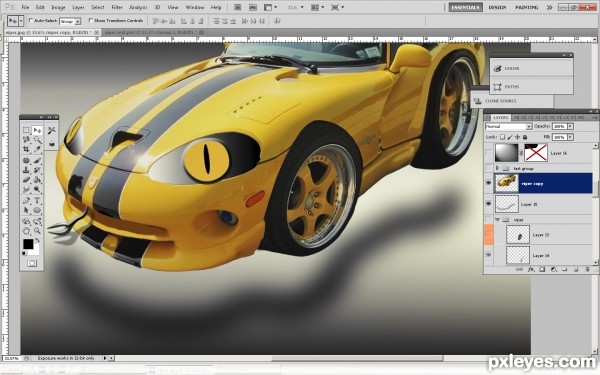Click the black foreground color swatch
This screenshot has height=375, width=600.
[x=28, y=244]
